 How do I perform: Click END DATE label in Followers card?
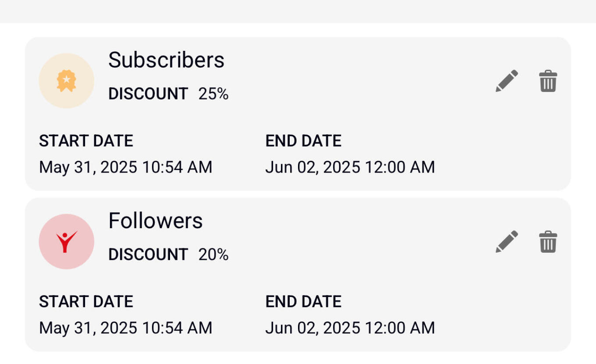[303, 302]
